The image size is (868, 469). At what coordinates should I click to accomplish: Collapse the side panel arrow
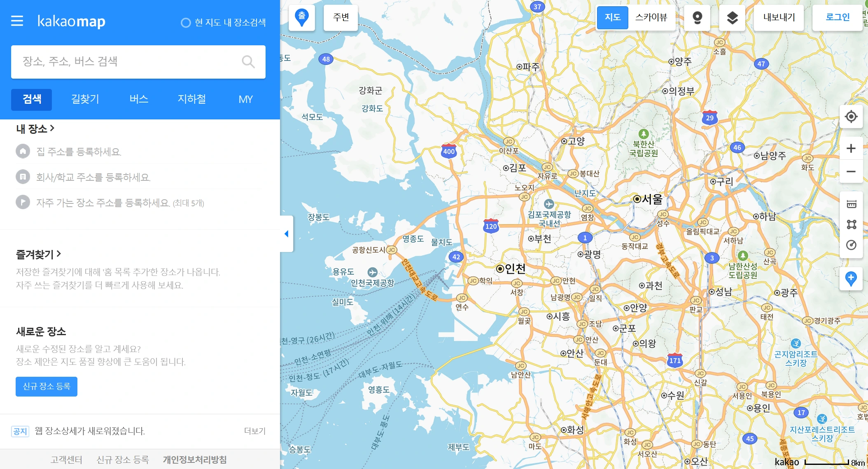click(287, 234)
